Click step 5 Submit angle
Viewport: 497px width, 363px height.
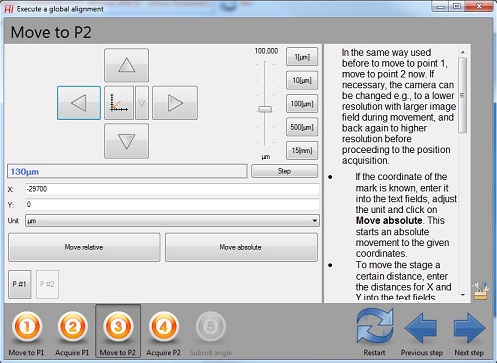pos(211,332)
